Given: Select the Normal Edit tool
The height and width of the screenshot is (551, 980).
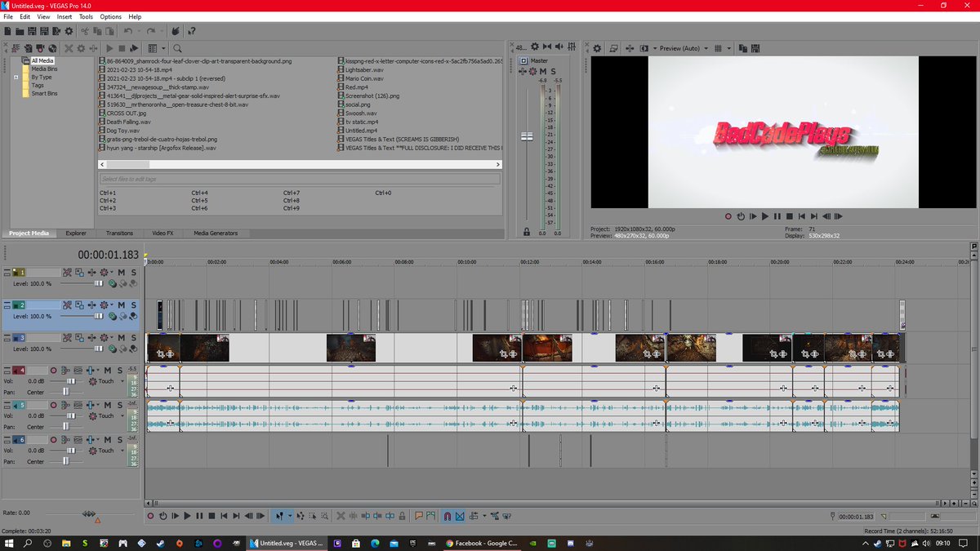Looking at the screenshot, I should click(x=278, y=516).
